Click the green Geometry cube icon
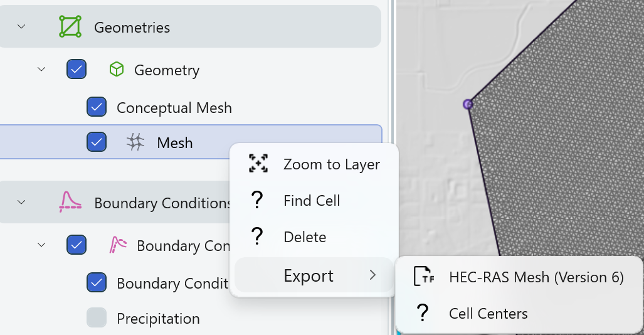This screenshot has width=644, height=335. coord(116,70)
